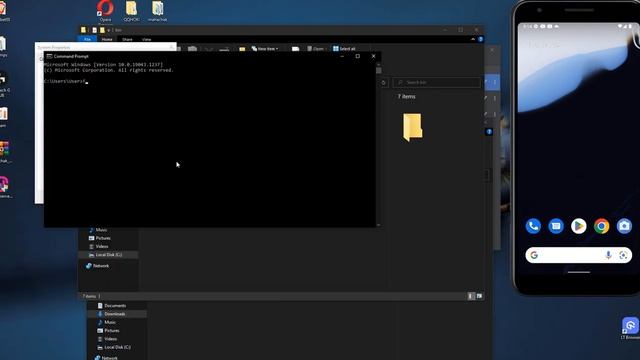The width and height of the screenshot is (640, 360).
Task: Select highlighted Local Disk (C:) in navigation pane
Action: coord(108,255)
